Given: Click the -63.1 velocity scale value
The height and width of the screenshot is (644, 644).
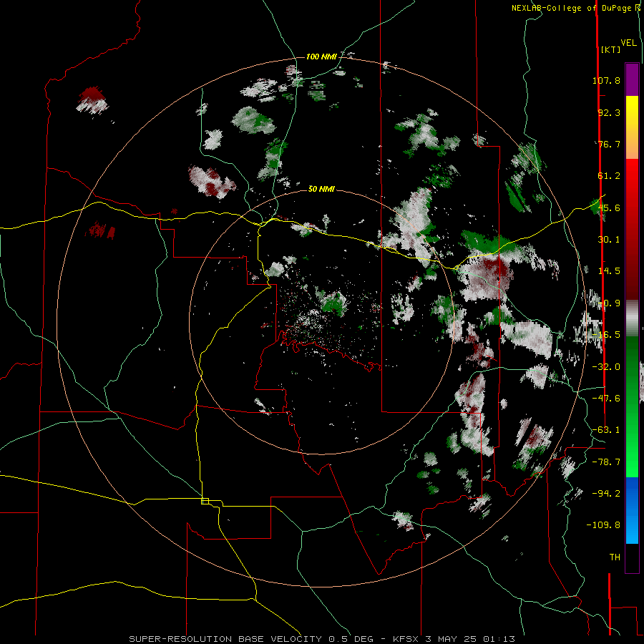Looking at the screenshot, I should 606,430.
